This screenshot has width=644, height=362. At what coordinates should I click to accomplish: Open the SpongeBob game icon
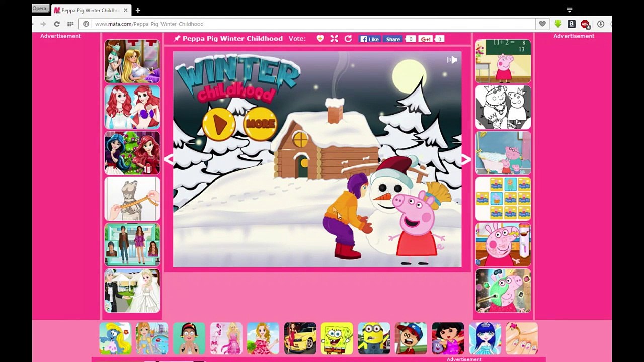337,338
